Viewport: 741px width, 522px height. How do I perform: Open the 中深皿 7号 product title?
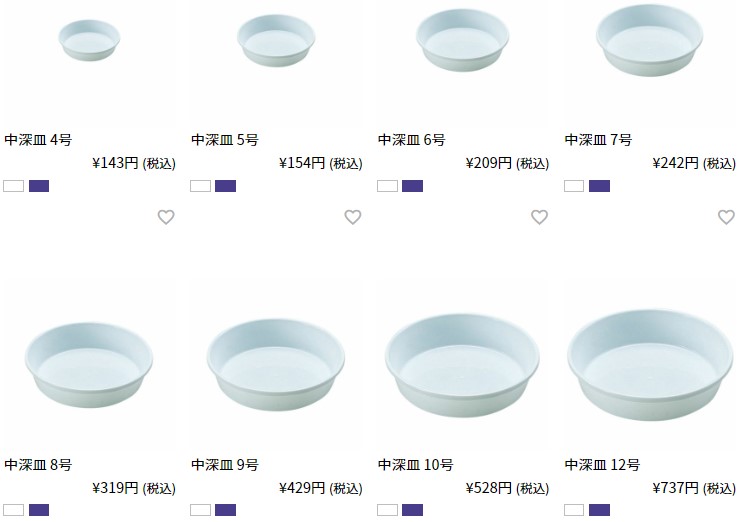pyautogui.click(x=598, y=140)
